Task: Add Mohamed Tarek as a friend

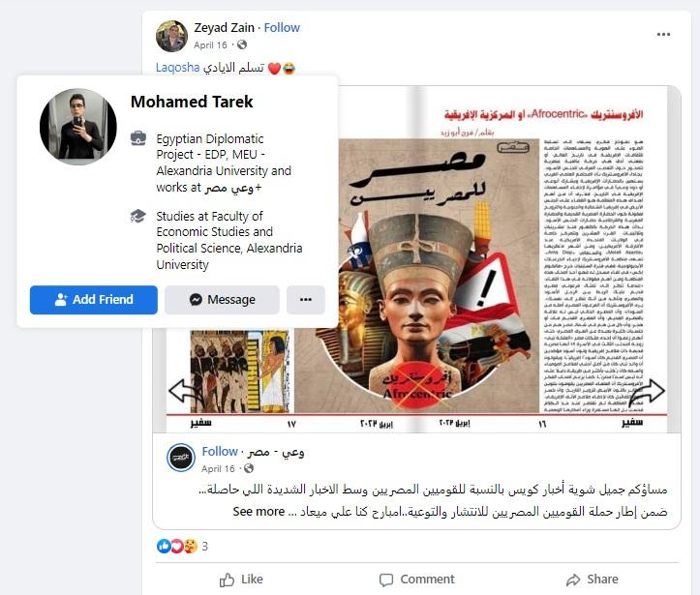Action: click(94, 300)
